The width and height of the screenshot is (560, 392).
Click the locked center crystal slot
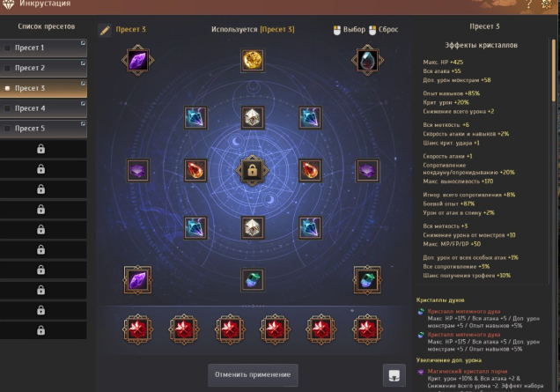tap(253, 170)
